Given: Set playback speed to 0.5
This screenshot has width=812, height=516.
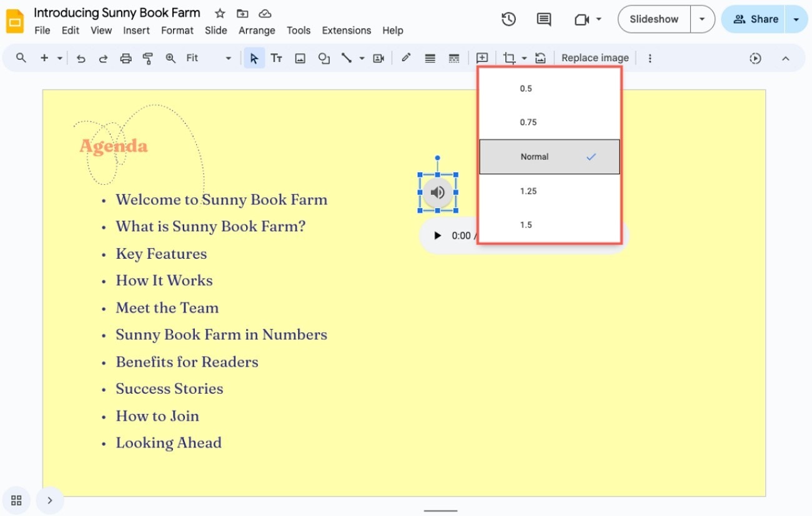Looking at the screenshot, I should 550,89.
